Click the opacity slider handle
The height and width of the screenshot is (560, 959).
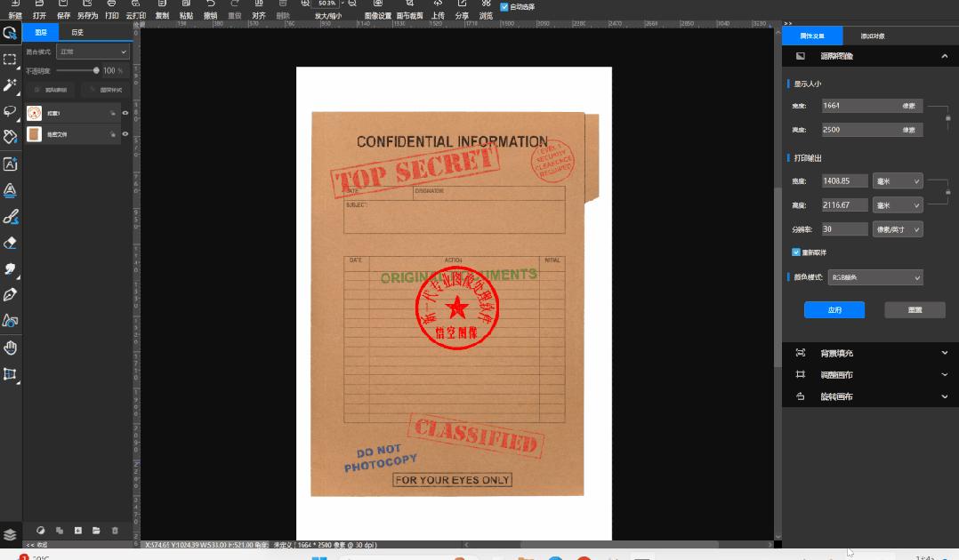pos(96,70)
